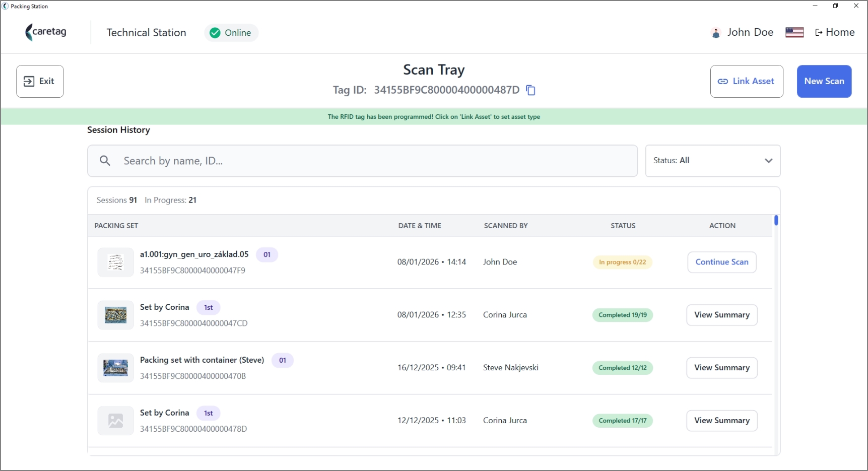Click the green Online status checkmark
Screen dimensions: 868x471
point(215,33)
